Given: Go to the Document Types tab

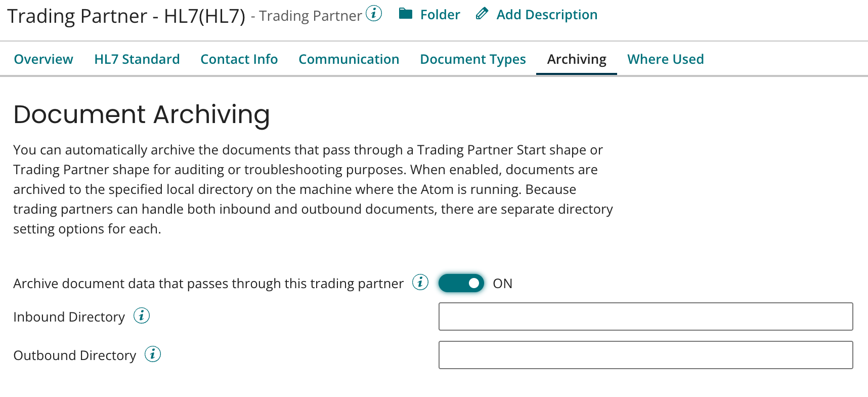Looking at the screenshot, I should click(472, 59).
